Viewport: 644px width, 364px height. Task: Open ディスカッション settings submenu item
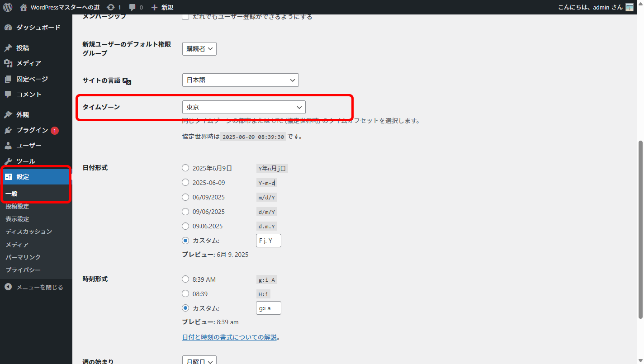[x=29, y=232]
